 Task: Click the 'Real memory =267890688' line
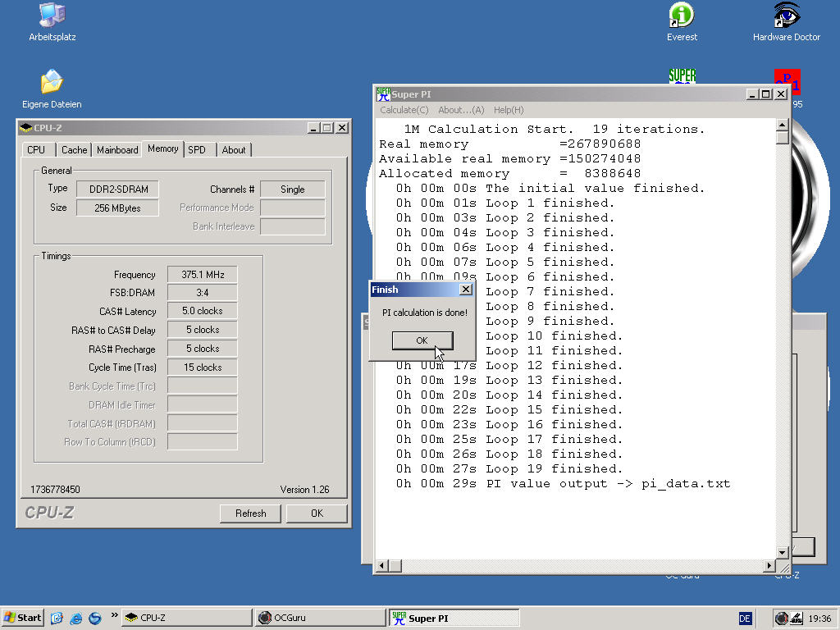pos(509,144)
